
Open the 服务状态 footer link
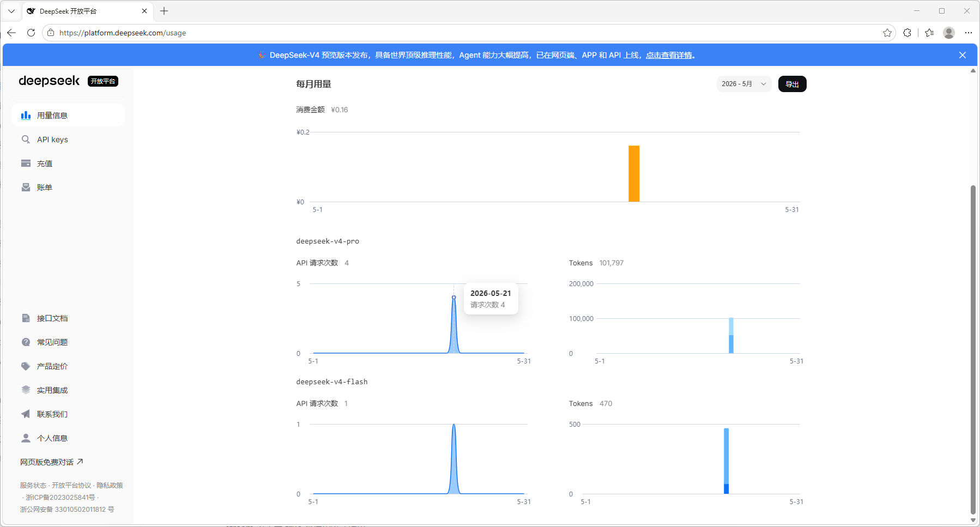click(33, 485)
